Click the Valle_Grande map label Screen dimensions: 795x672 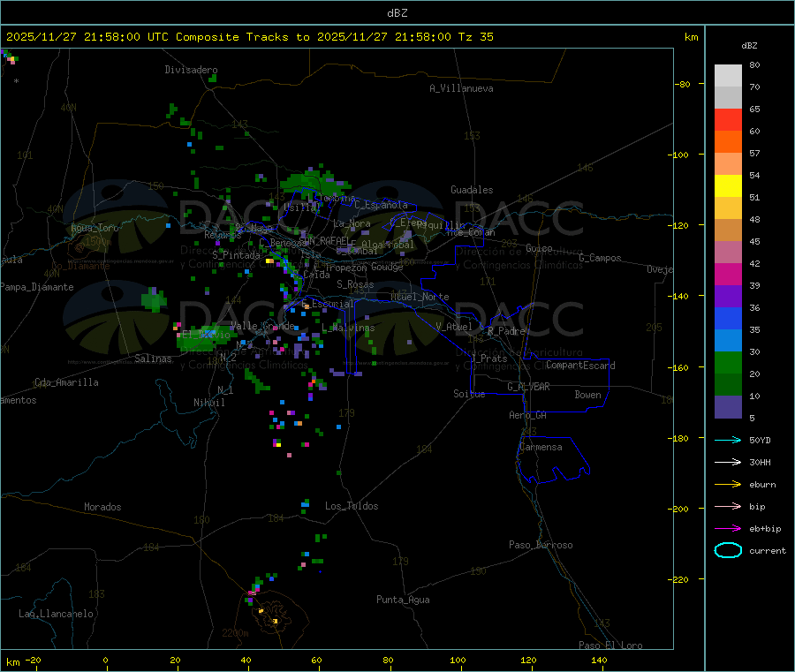(262, 325)
